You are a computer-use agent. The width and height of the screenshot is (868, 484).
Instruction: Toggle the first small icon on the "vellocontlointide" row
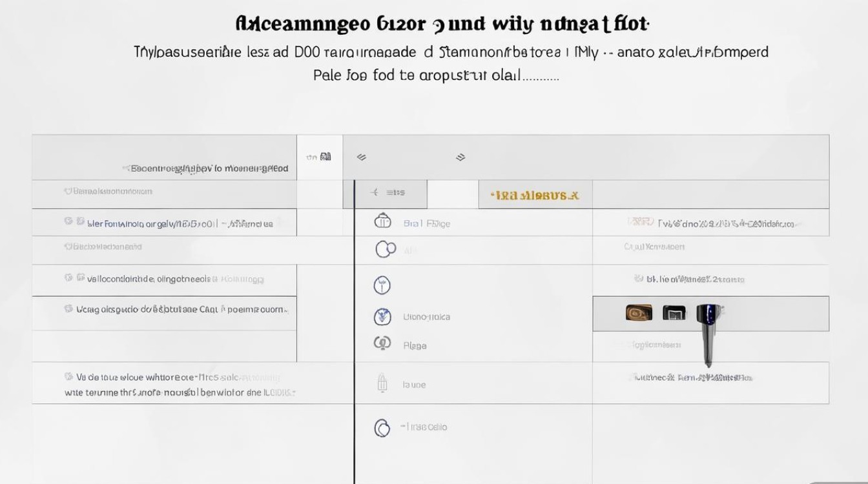click(x=68, y=278)
